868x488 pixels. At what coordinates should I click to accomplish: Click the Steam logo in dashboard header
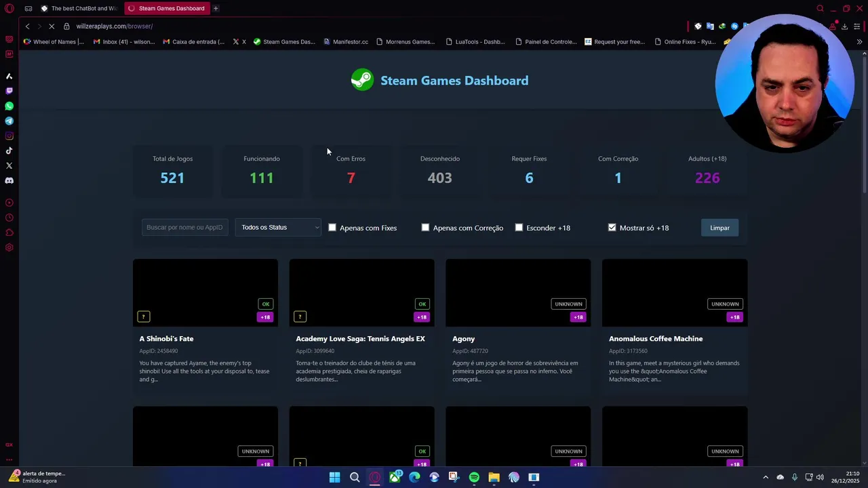coord(362,80)
